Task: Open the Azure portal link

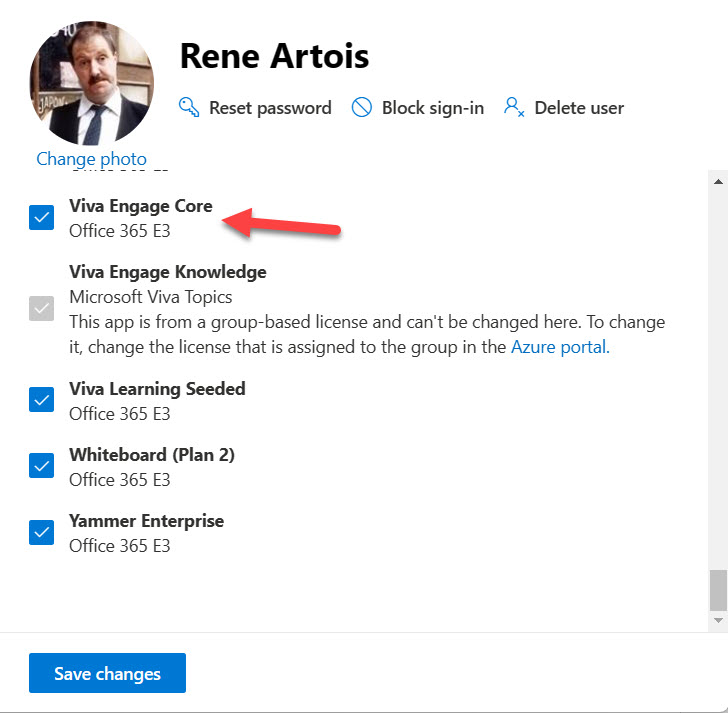Action: pos(560,347)
